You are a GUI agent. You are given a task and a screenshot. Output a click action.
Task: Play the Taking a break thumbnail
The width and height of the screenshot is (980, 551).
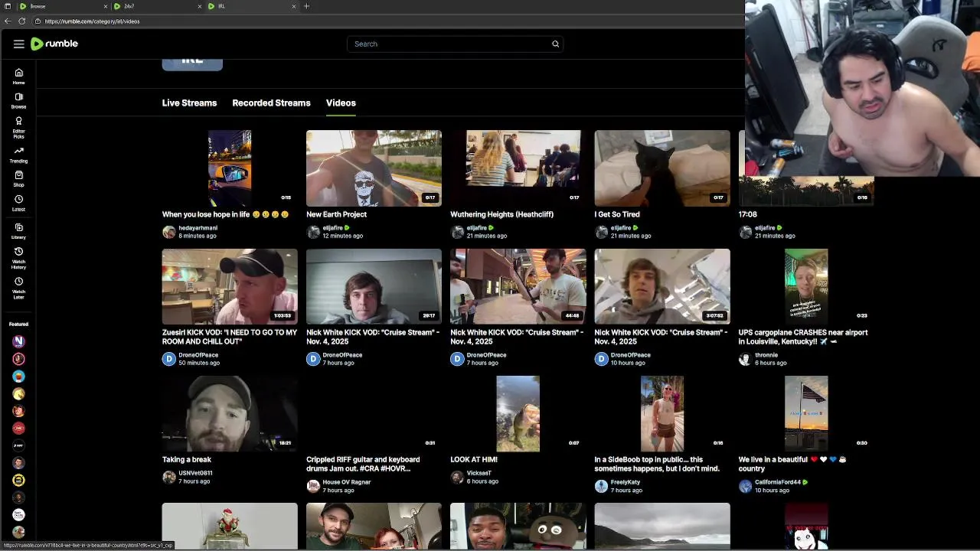[230, 413]
